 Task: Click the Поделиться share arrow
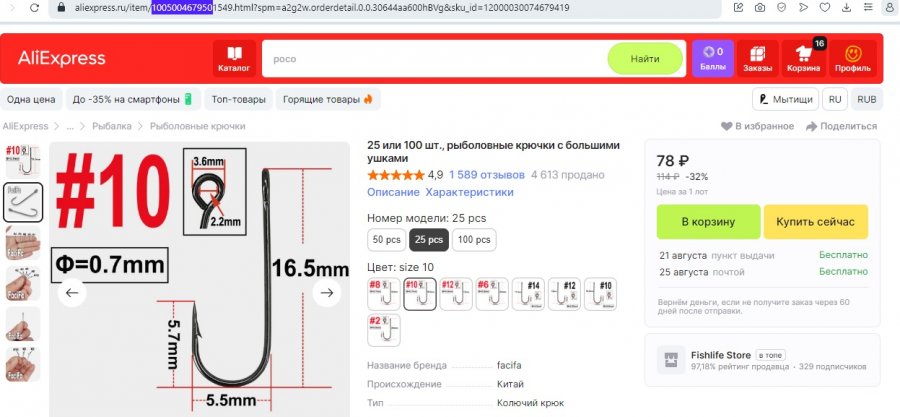(x=811, y=126)
